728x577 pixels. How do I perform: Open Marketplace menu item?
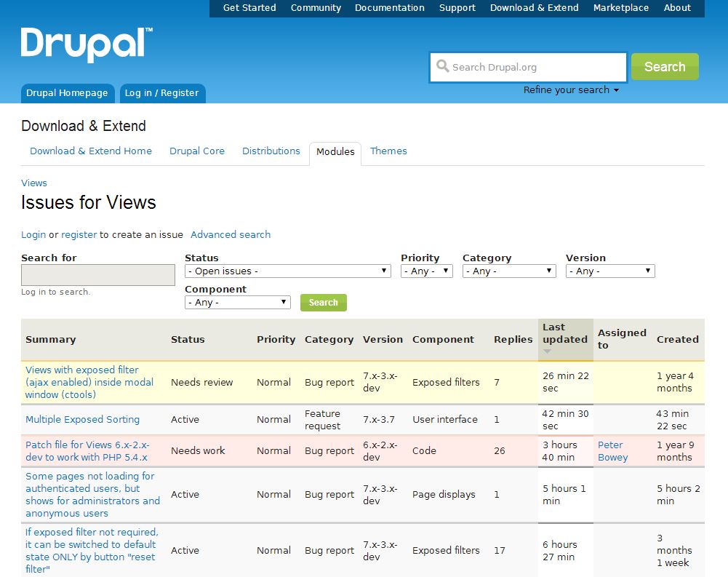pos(621,8)
